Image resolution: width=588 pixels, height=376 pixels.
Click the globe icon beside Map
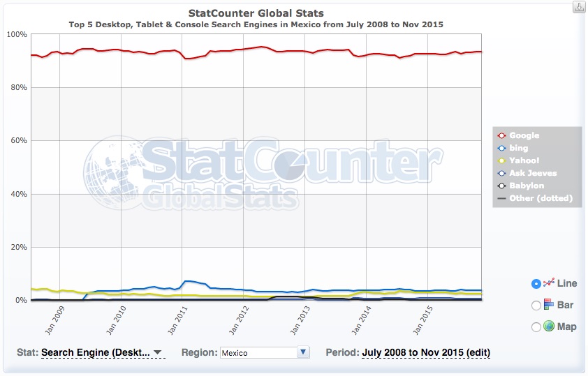coord(549,326)
